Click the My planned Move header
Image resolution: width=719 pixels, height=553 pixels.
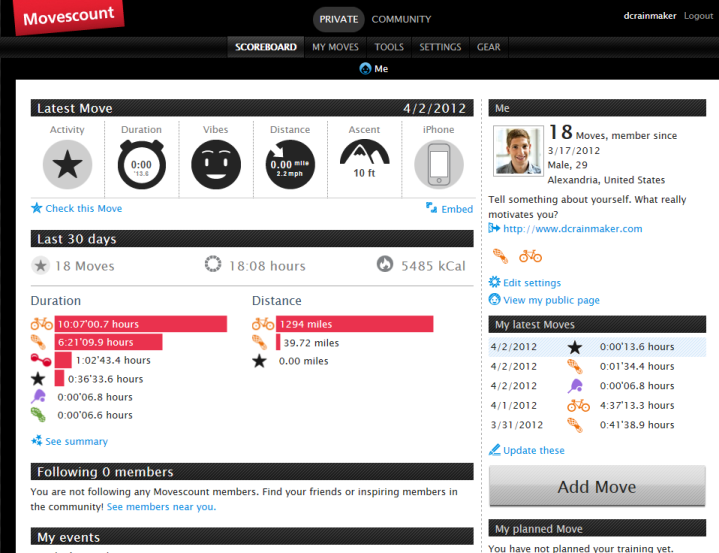tap(597, 528)
